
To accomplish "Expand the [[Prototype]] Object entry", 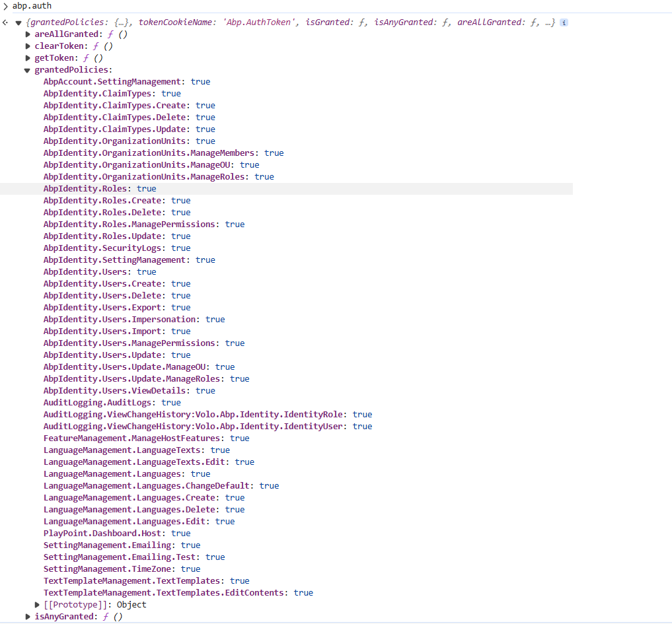I will coord(38,605).
